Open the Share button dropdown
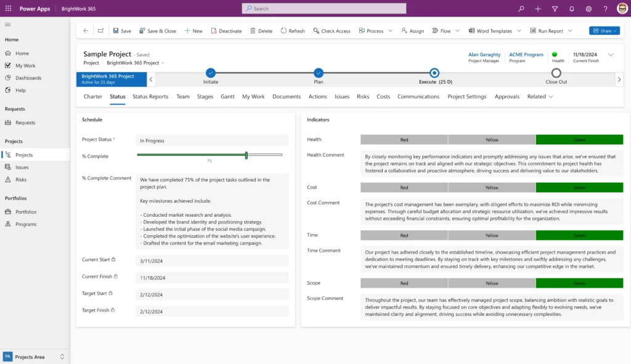The width and height of the screenshot is (631, 364). 605,31
